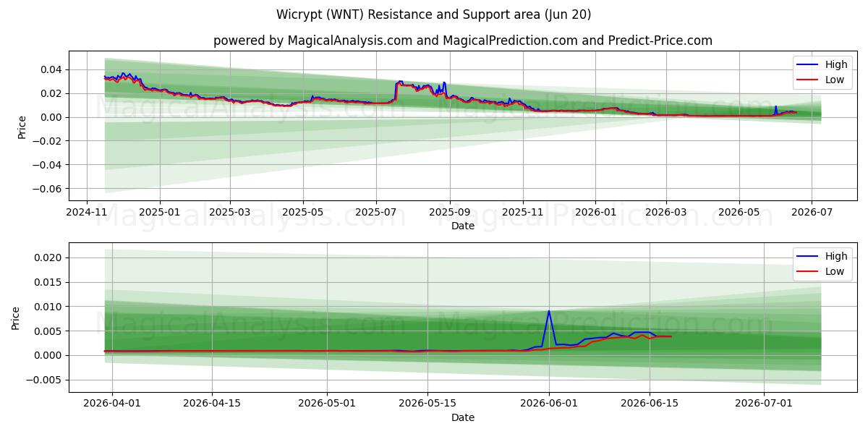
Task: Click the '2026-04-15' tick label on the bottom chart
Action: click(212, 404)
